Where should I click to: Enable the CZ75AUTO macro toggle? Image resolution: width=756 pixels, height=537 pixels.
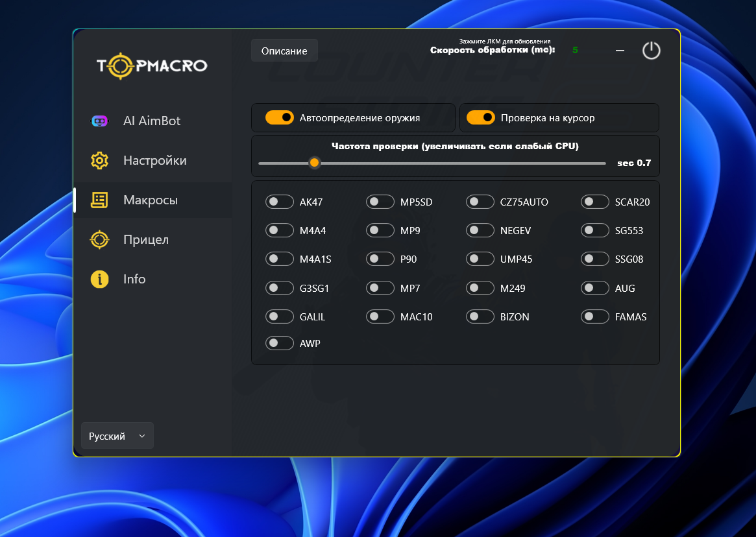click(x=480, y=202)
